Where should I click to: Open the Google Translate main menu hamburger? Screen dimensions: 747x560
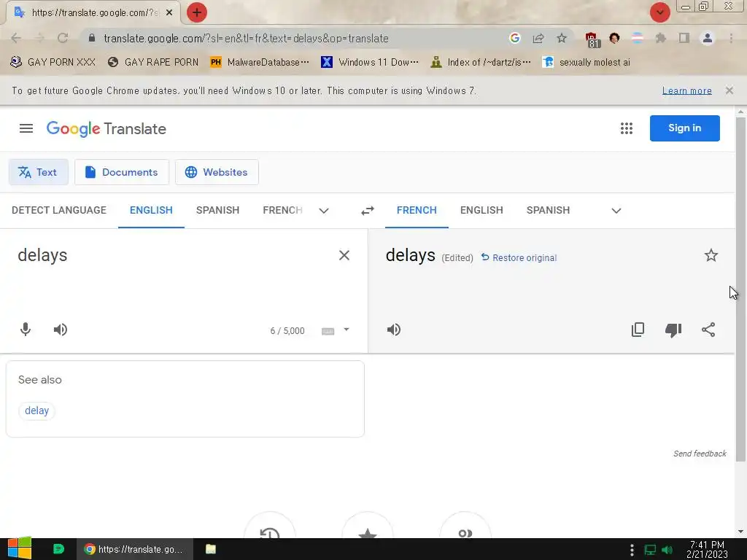point(26,128)
